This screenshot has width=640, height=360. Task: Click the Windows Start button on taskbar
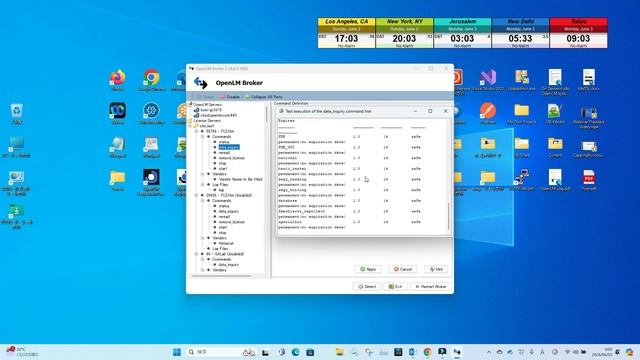[177, 352]
